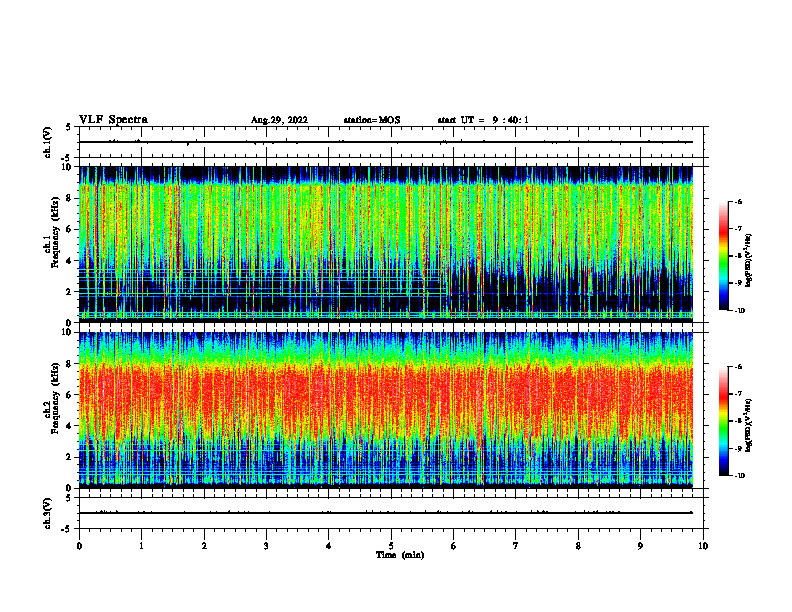Click the time axis tick label "4"

pos(329,546)
